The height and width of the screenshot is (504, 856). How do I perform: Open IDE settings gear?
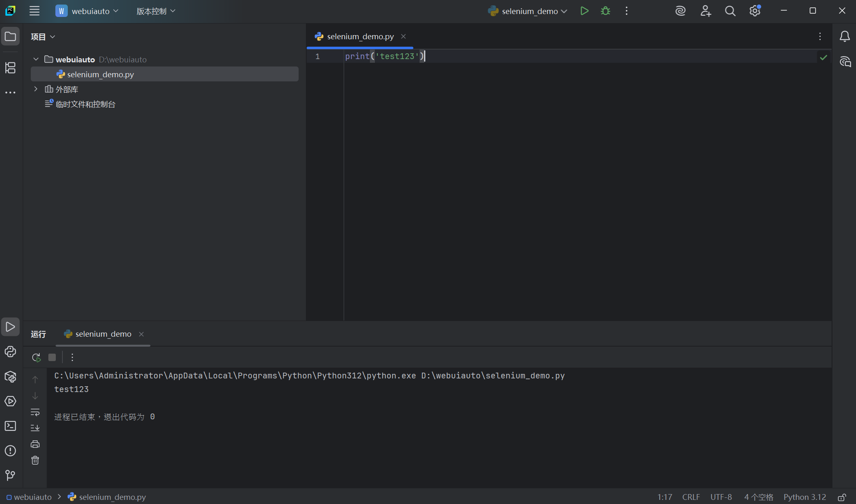click(755, 11)
